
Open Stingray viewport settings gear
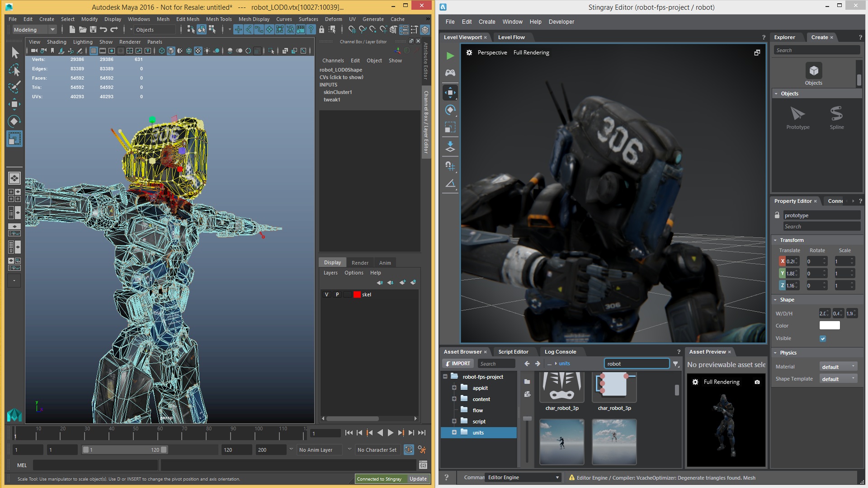pos(469,52)
